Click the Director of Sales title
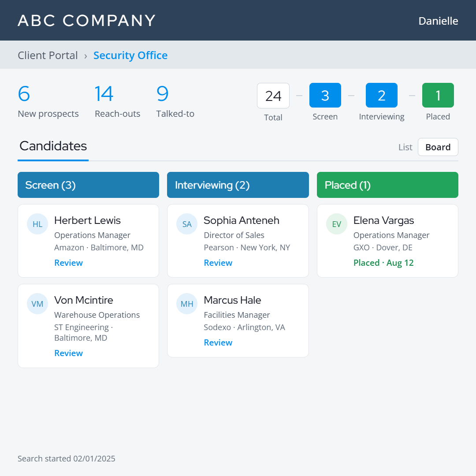Screen dimensions: 476x476 tap(234, 235)
